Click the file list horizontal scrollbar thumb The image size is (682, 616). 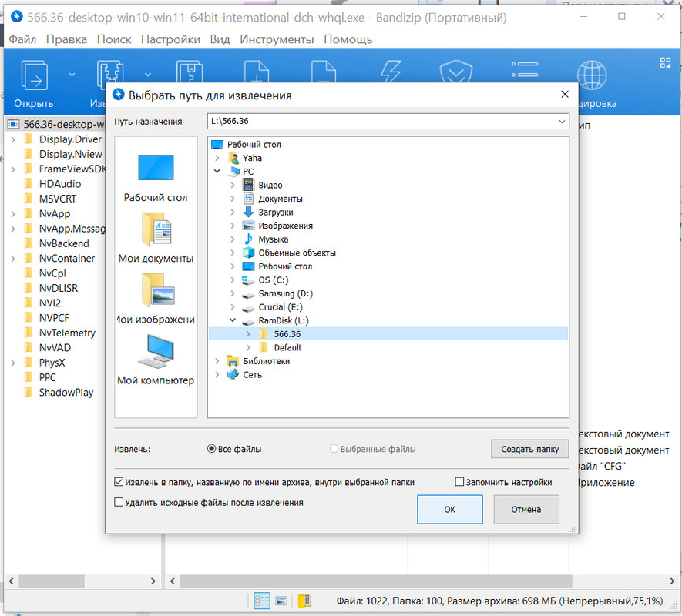click(376, 581)
